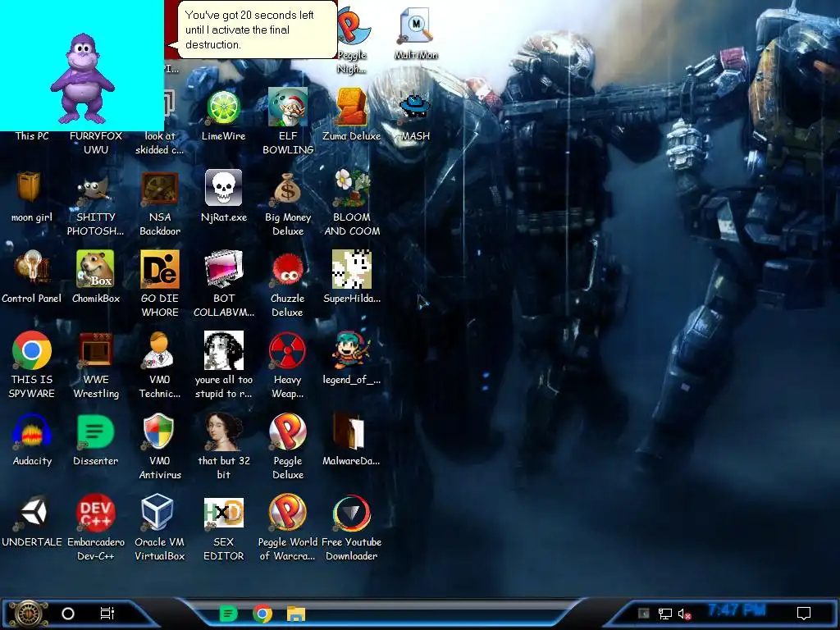Open Embarcadero Dev-C++ shortcut
The width and height of the screenshot is (840, 630).
[95, 513]
